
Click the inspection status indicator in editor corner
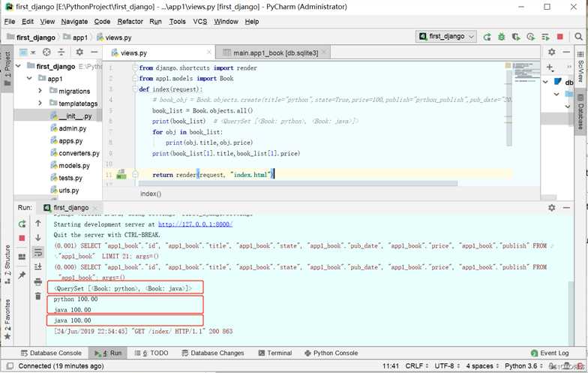[x=508, y=66]
